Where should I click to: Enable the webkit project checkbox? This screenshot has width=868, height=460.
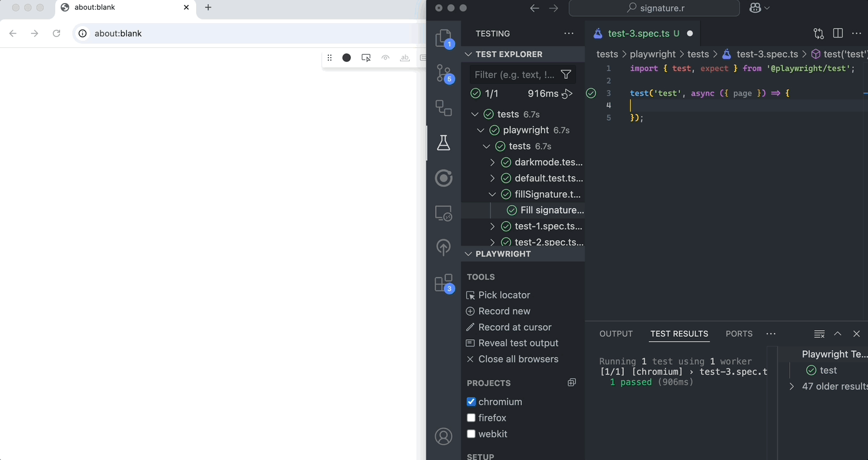471,434
